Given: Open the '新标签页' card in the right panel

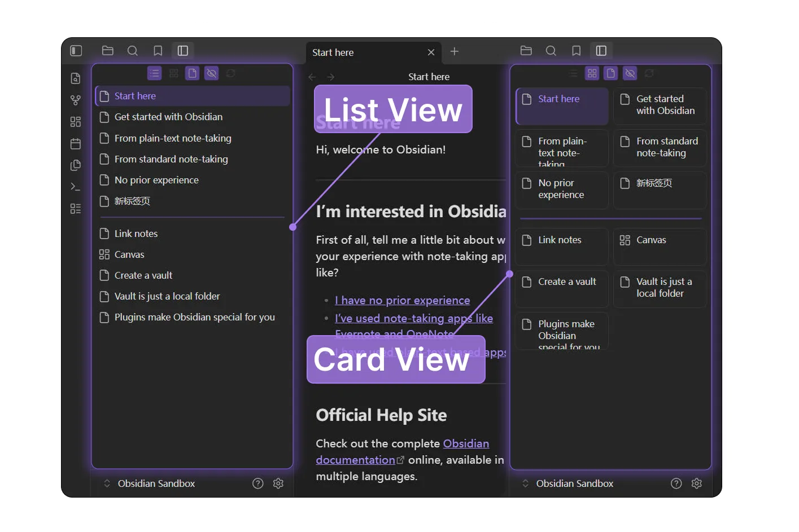Looking at the screenshot, I should pyautogui.click(x=660, y=190).
